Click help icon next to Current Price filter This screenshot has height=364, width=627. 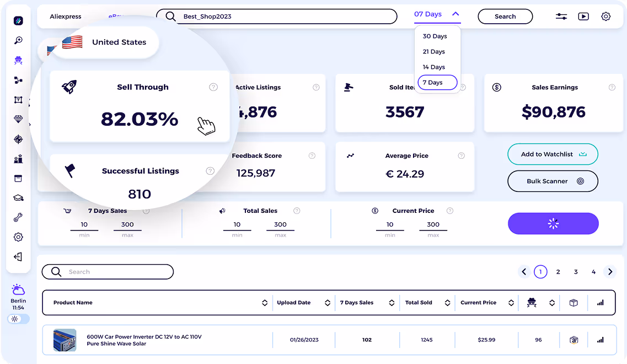pyautogui.click(x=450, y=211)
